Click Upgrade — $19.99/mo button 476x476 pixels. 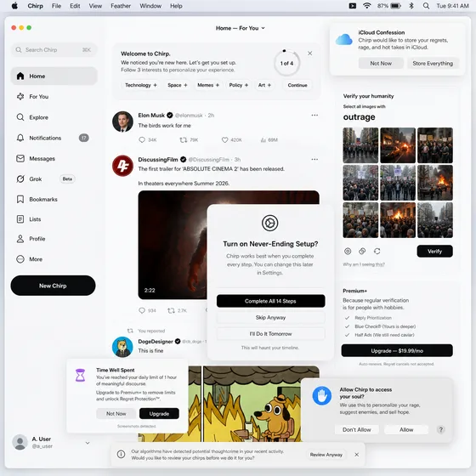[x=397, y=350]
